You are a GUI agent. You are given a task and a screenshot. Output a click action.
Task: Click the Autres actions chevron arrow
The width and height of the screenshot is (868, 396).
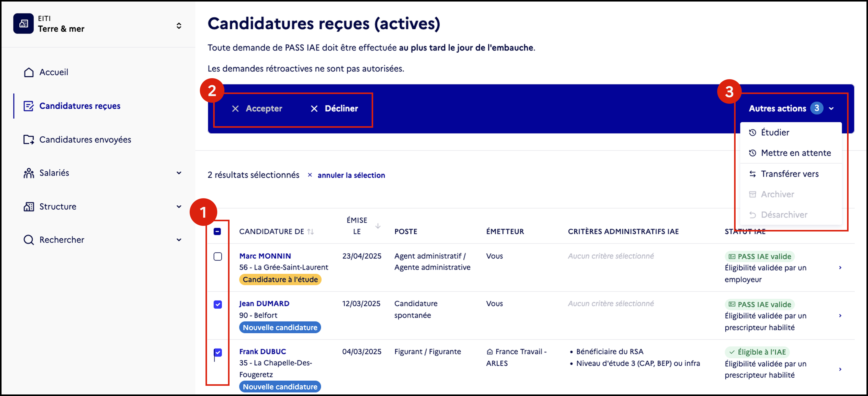(831, 109)
